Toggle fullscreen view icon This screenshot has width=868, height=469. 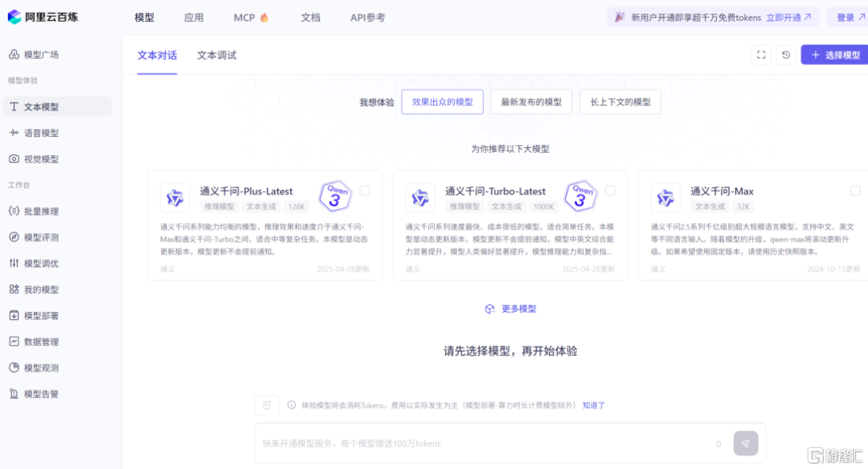pyautogui.click(x=761, y=55)
